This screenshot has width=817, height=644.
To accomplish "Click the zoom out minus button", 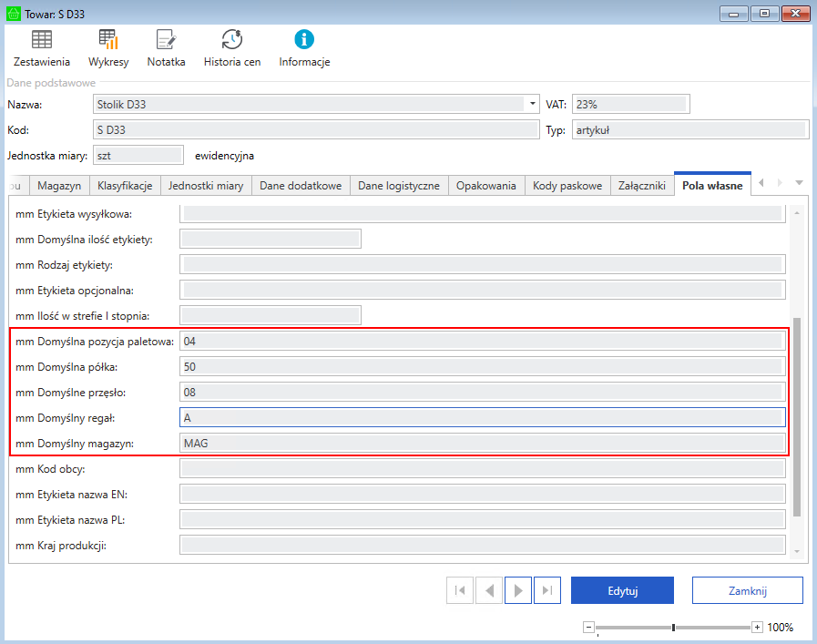I will tap(588, 628).
